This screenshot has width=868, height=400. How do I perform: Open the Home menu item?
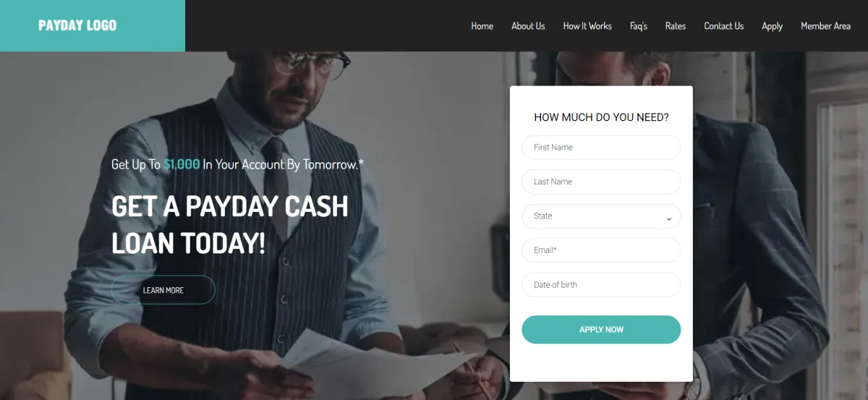point(482,26)
